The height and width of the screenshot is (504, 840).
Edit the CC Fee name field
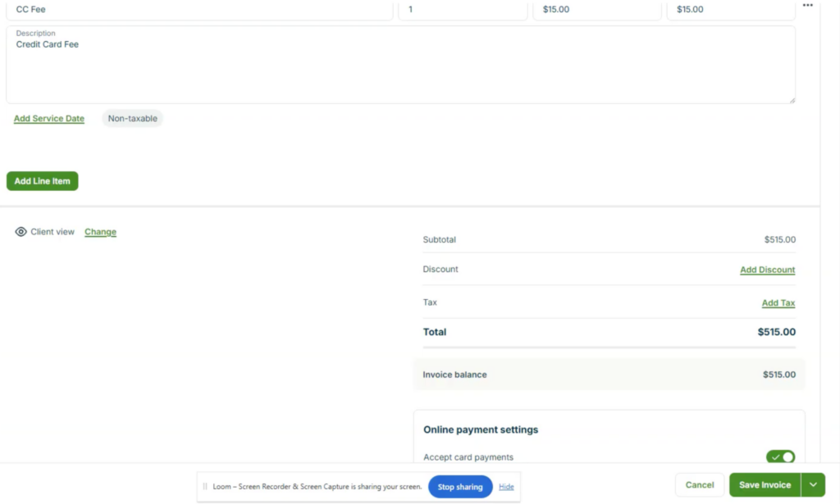tap(199, 10)
